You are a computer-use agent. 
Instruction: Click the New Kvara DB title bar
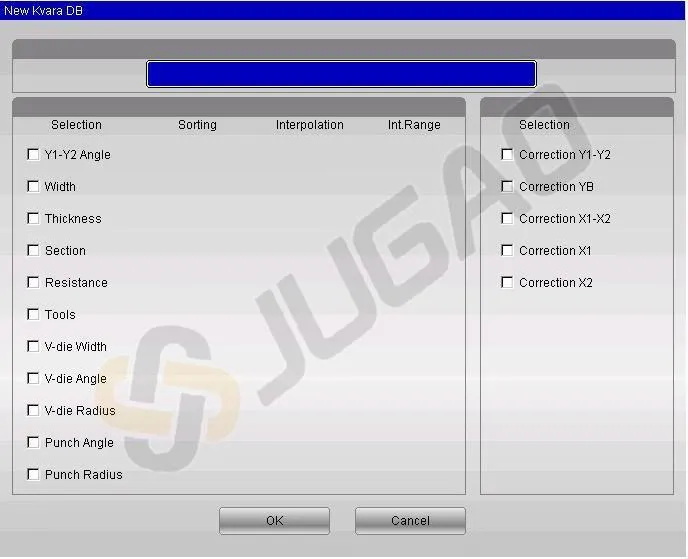pyautogui.click(x=343, y=9)
